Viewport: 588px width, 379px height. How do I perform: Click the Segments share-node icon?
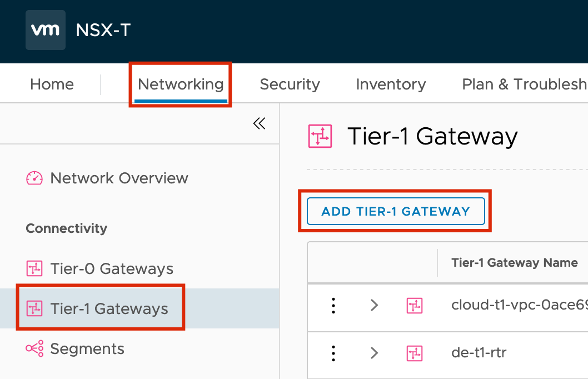tap(34, 348)
